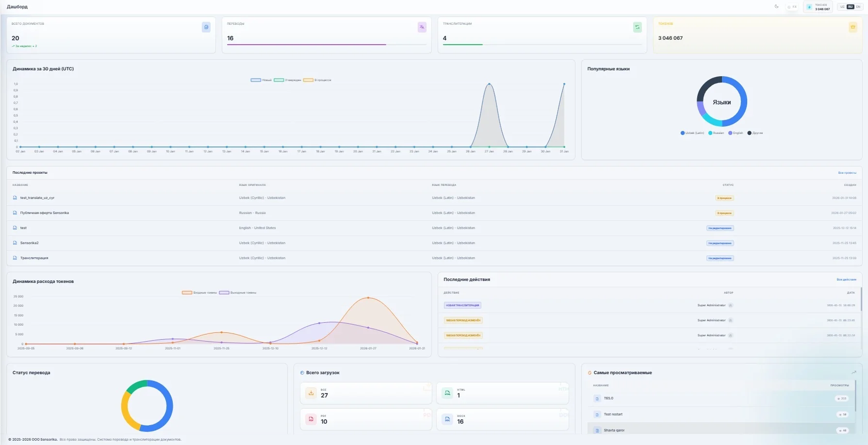Screen dimensions: 868x445
Task: Toggle dark mode with the moon icon
Action: [776, 7]
